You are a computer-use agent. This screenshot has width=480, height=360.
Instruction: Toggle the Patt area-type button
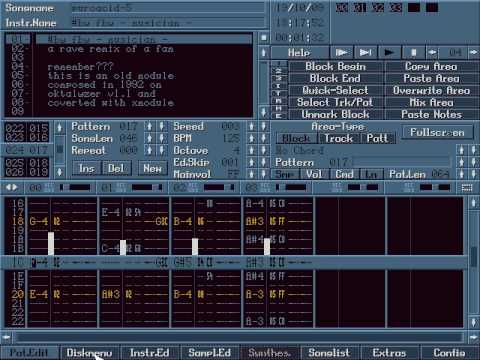click(x=378, y=138)
